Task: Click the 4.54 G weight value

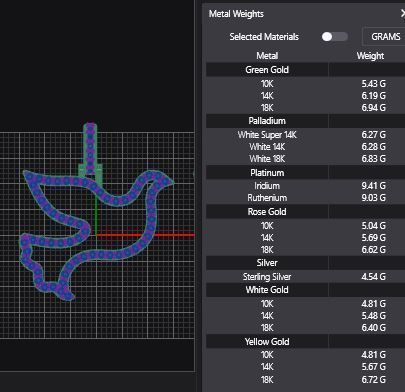Action: (x=374, y=277)
